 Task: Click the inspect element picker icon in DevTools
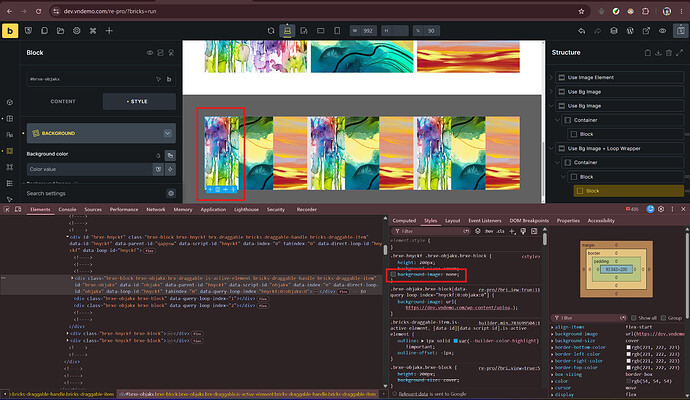coord(7,209)
